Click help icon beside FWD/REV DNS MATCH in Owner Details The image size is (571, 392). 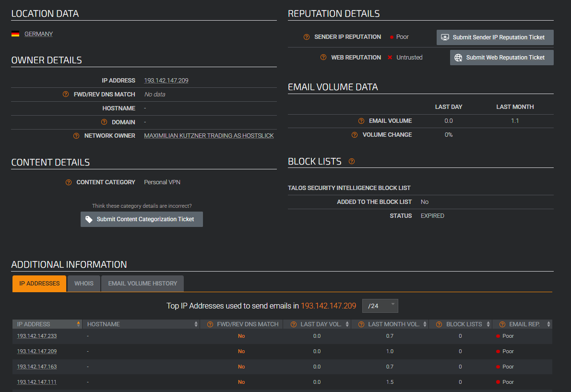pos(66,94)
